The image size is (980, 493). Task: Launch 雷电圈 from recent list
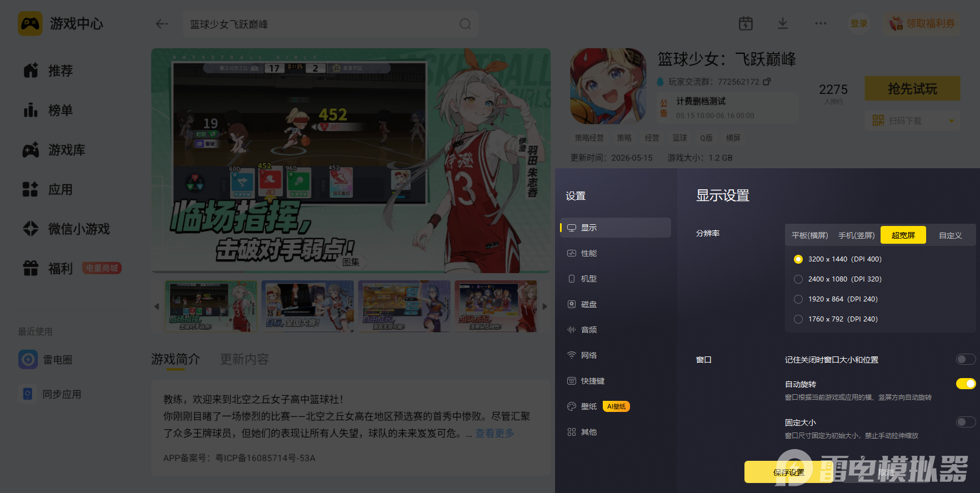pyautogui.click(x=46, y=360)
